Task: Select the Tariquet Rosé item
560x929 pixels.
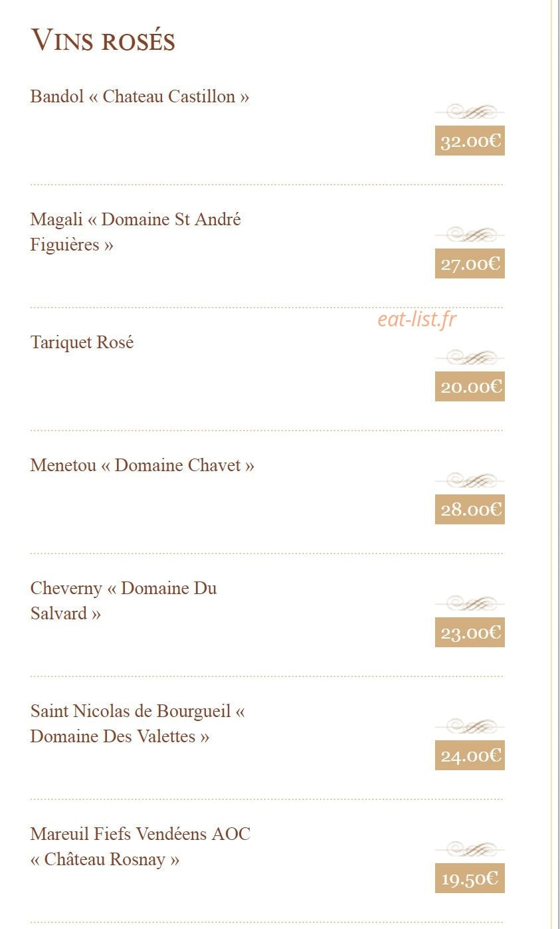Action: pyautogui.click(x=82, y=342)
